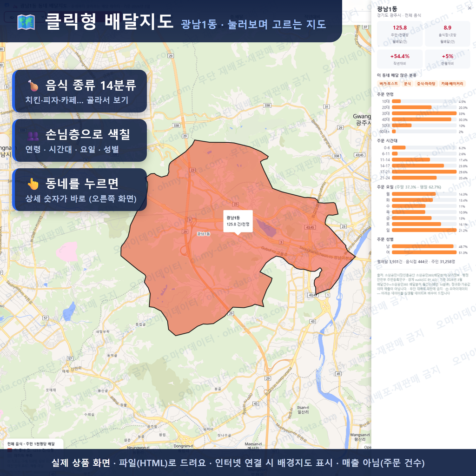Image resolution: width=476 pixels, height=476 pixels.
Task: Click the +54.4% 작년대비 stat card
Action: [x=399, y=59]
